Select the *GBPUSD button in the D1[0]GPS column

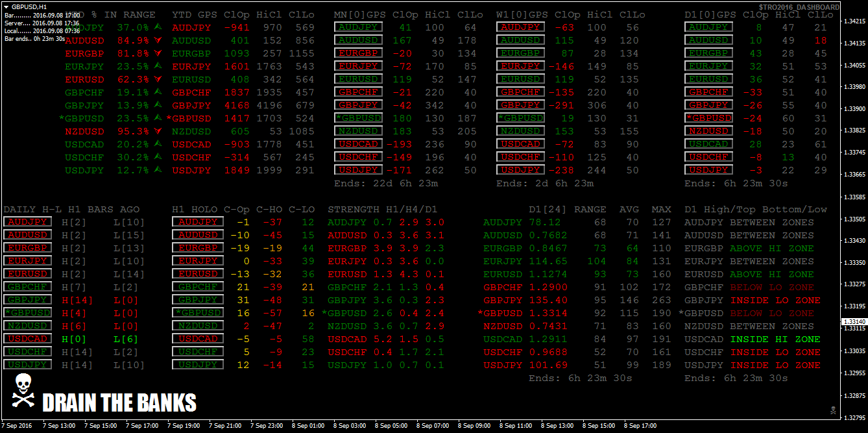[x=709, y=118]
